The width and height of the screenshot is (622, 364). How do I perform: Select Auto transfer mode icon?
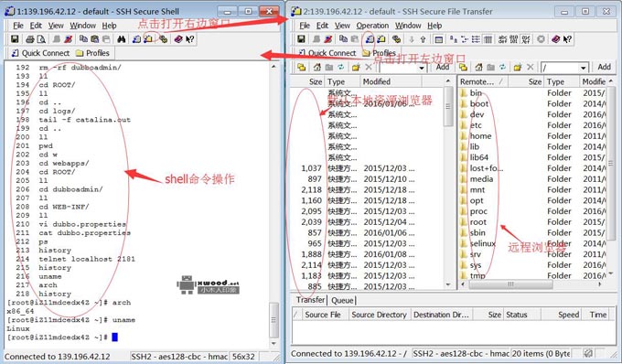click(526, 38)
